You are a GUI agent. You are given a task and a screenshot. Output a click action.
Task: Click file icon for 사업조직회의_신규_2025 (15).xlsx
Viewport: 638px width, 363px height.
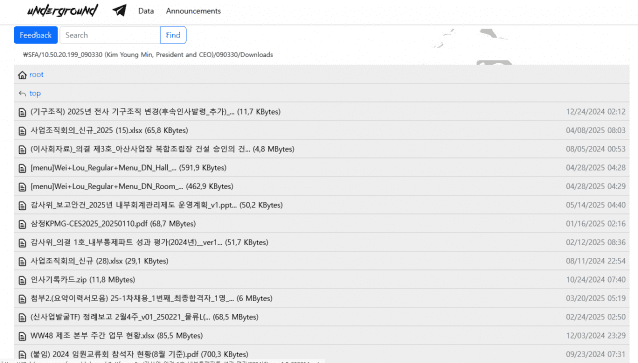pos(22,131)
